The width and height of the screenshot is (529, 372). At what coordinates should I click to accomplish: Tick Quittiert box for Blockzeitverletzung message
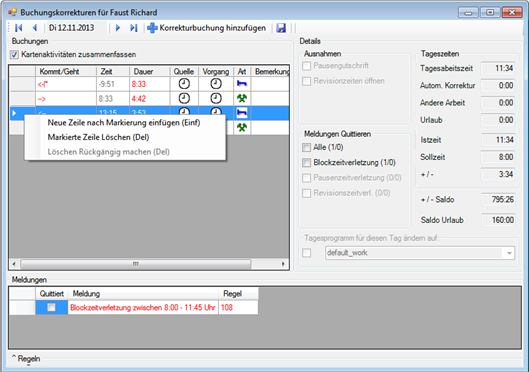51,307
